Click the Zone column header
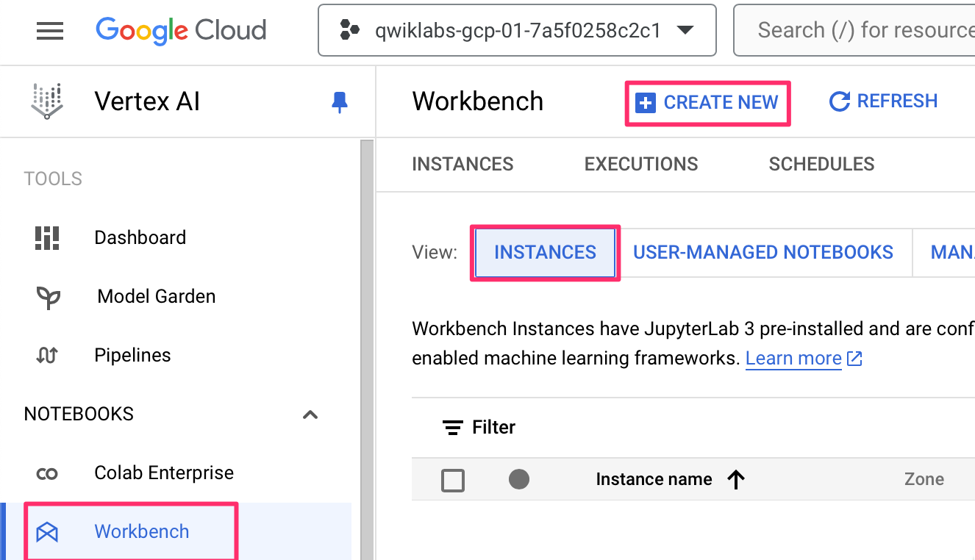The image size is (975, 560). pyautogui.click(x=924, y=479)
